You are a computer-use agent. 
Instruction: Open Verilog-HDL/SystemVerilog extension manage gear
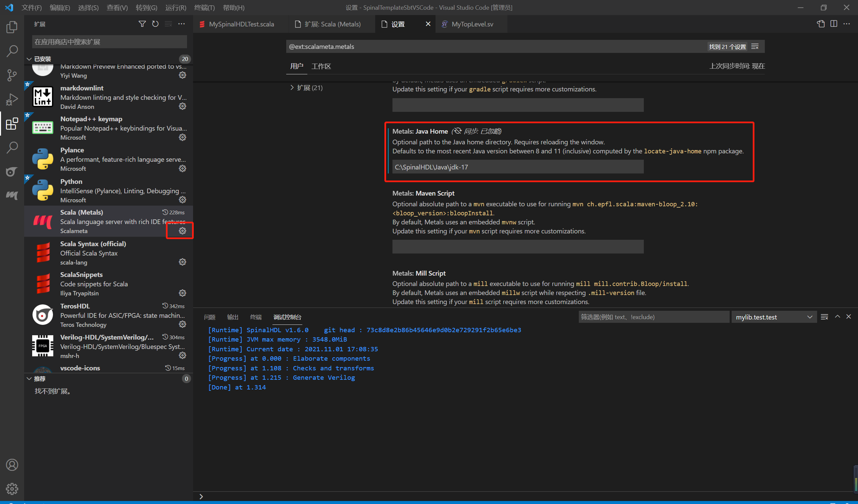pos(183,355)
